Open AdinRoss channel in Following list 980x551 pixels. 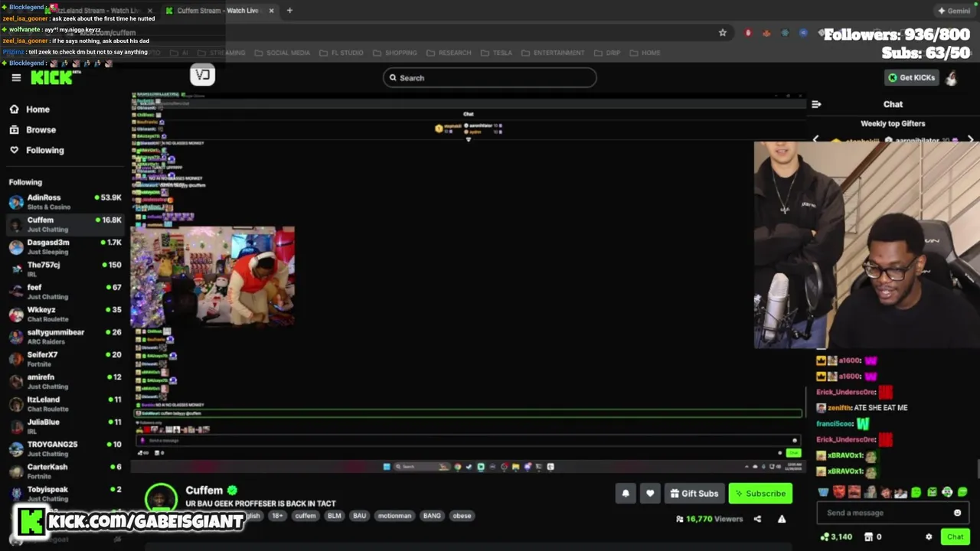tap(65, 202)
